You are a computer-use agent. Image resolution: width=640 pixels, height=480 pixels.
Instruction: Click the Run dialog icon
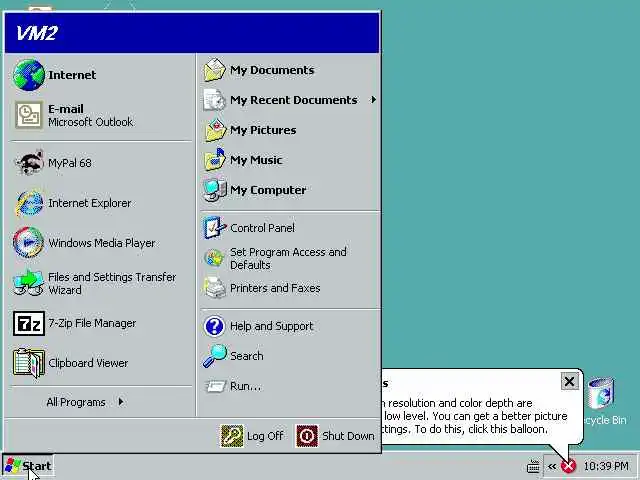point(215,386)
